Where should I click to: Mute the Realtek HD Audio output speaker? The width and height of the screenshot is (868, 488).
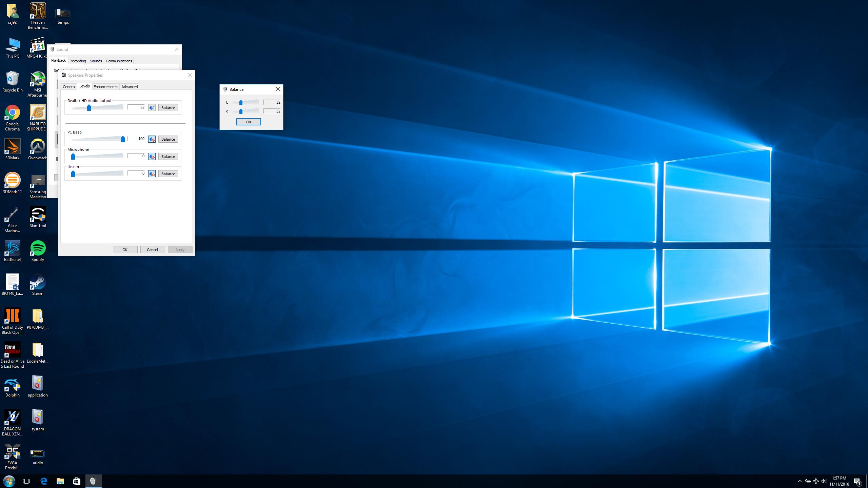[152, 108]
